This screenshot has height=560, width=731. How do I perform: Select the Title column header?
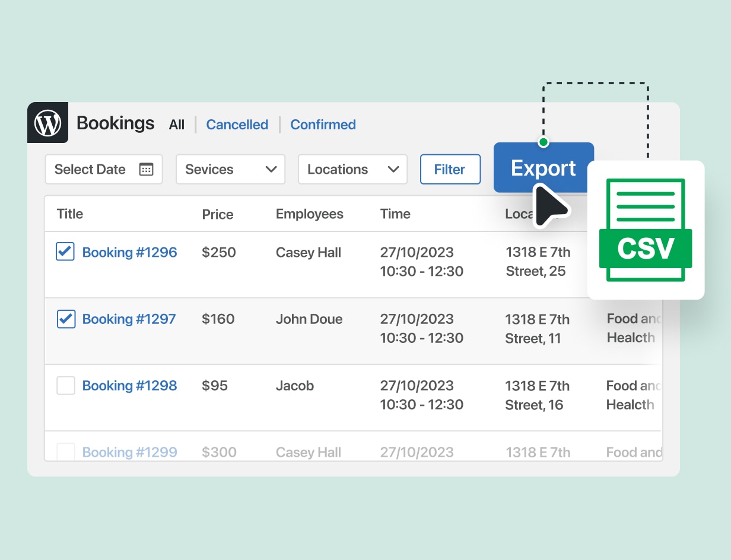point(69,214)
